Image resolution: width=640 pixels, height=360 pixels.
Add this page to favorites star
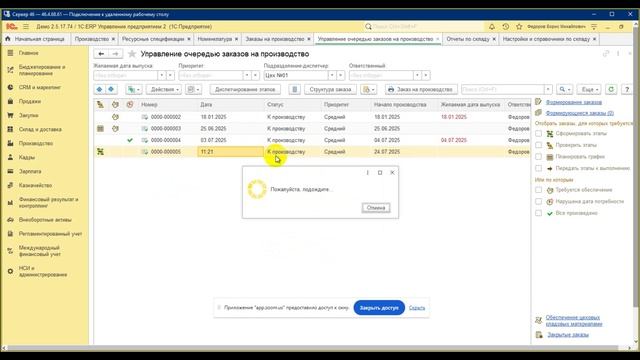tap(132, 54)
